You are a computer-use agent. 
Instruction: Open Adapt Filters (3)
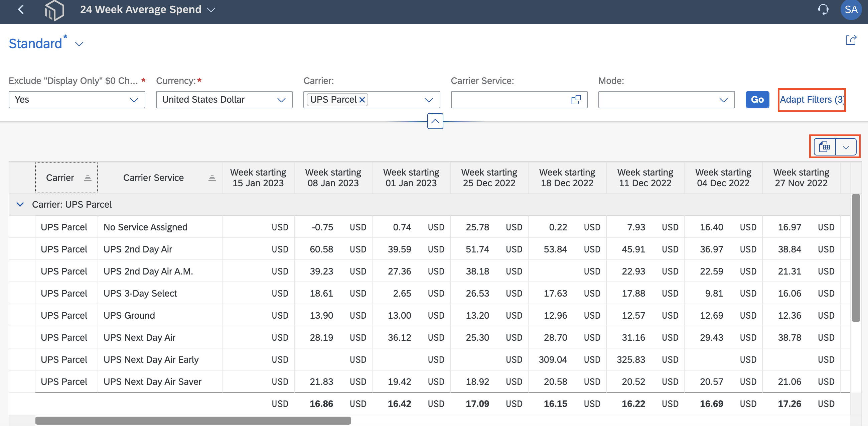[x=812, y=100]
